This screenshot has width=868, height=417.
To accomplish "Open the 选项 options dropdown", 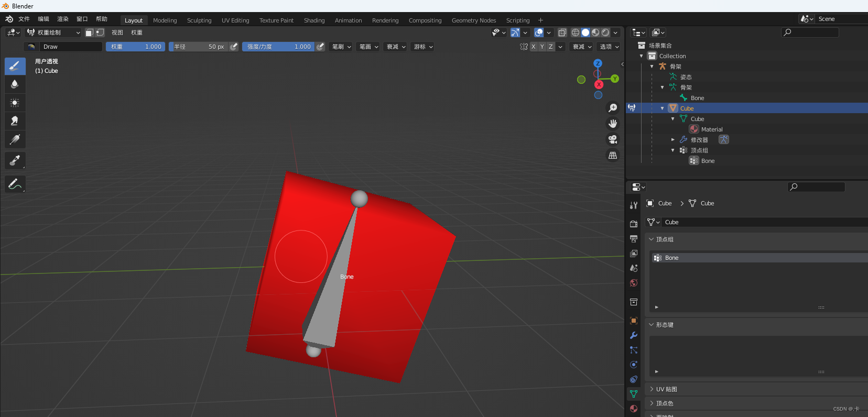I will (609, 47).
